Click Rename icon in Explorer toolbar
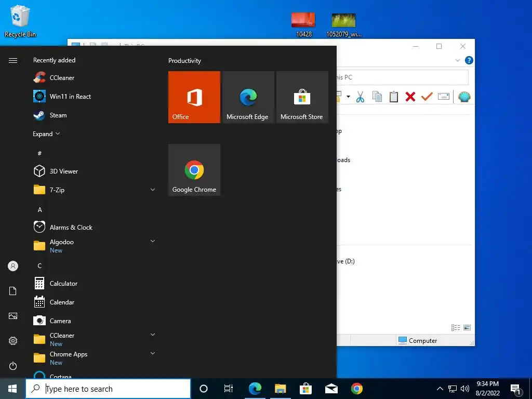This screenshot has height=399, width=532. click(444, 97)
